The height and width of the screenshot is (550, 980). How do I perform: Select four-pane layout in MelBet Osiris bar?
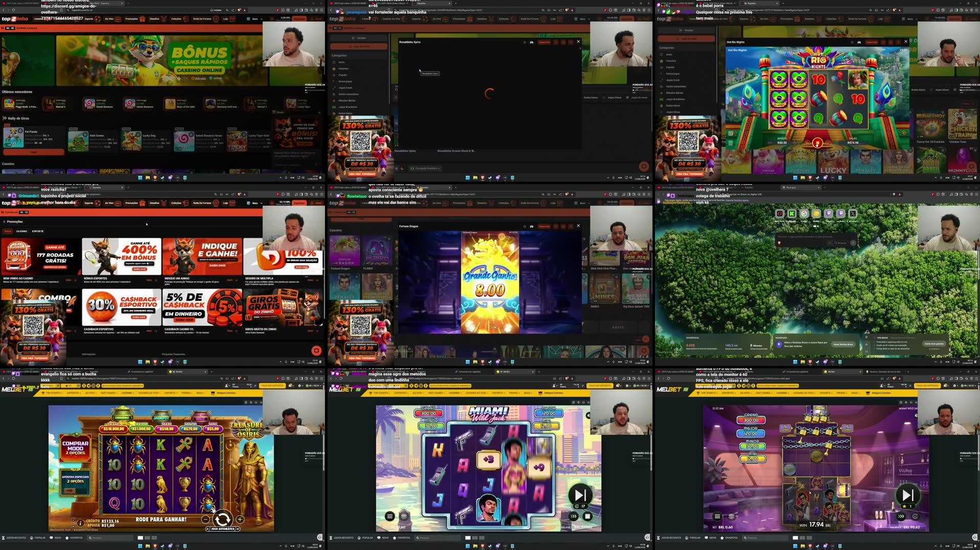154,538
